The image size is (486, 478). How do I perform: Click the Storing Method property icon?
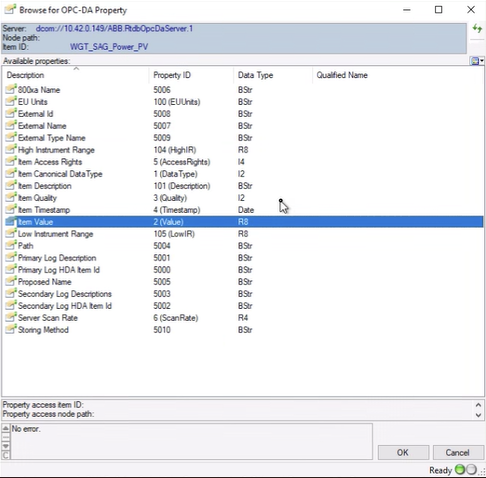(x=11, y=329)
